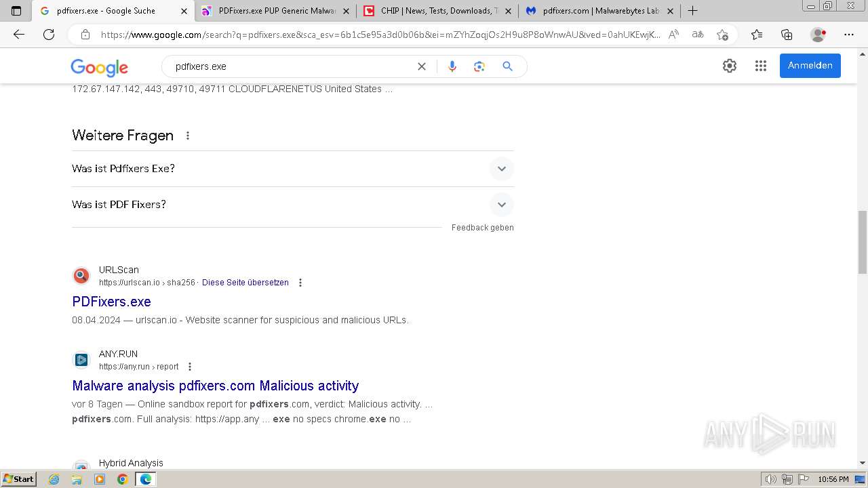Click the URLScan favicon
Image resolution: width=868 pixels, height=488 pixels.
[x=81, y=276]
